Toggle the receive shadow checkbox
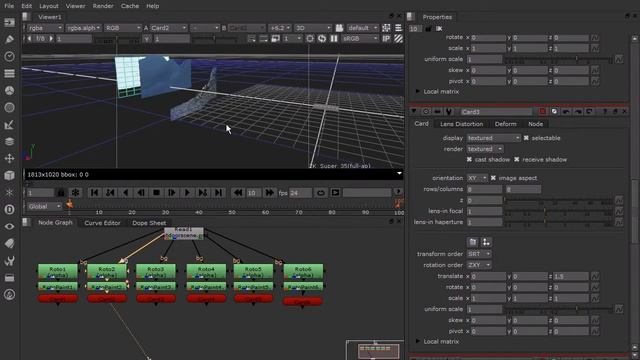640x360 pixels. (x=517, y=159)
